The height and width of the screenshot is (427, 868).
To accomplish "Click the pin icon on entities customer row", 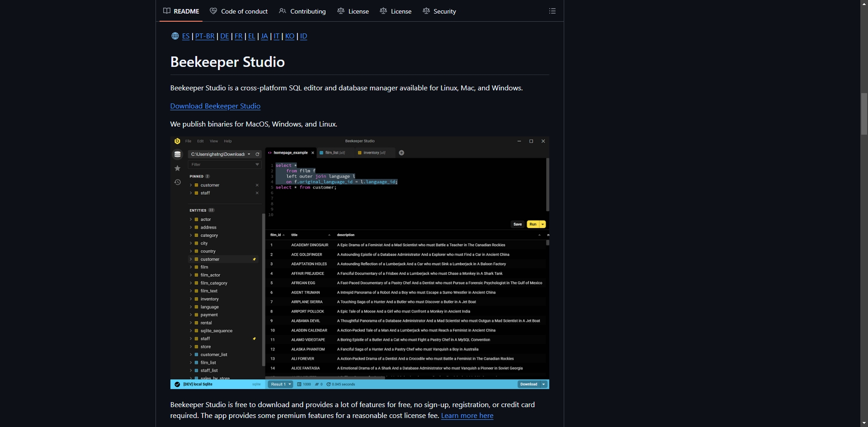I will (x=254, y=259).
